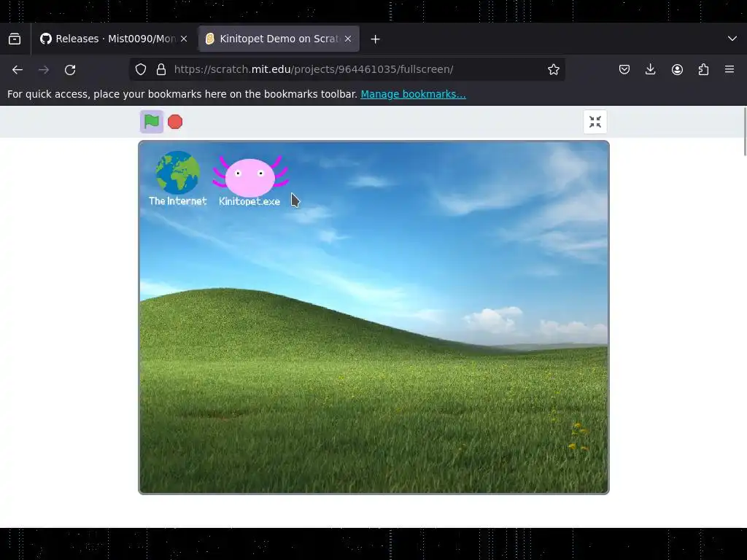The width and height of the screenshot is (747, 560).
Task: Launch the Kinitopet.exe axolotl icon
Action: pyautogui.click(x=251, y=176)
